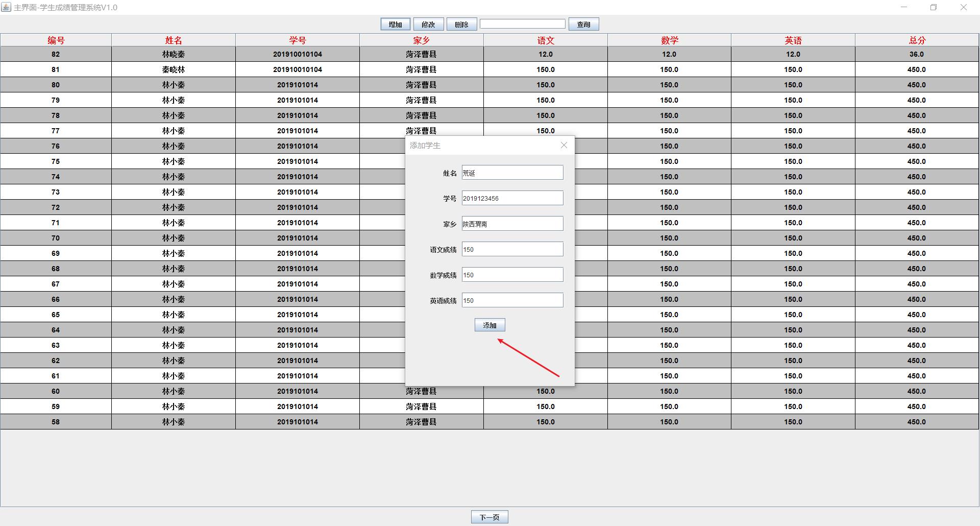Click the Java app icon in title bar
Screen dimensions: 980x526
pyautogui.click(x=6, y=7)
